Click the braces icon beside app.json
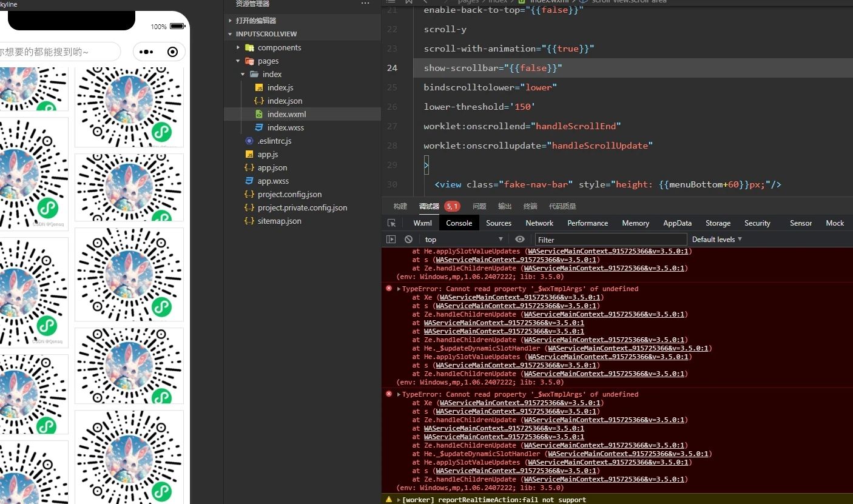Image resolution: width=853 pixels, height=504 pixels. (x=249, y=168)
